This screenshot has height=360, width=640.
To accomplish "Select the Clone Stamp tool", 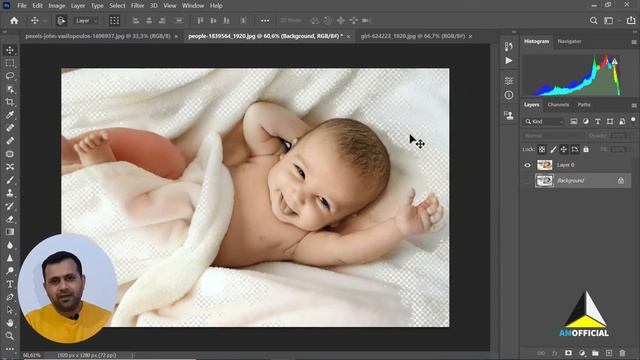I will (x=10, y=193).
